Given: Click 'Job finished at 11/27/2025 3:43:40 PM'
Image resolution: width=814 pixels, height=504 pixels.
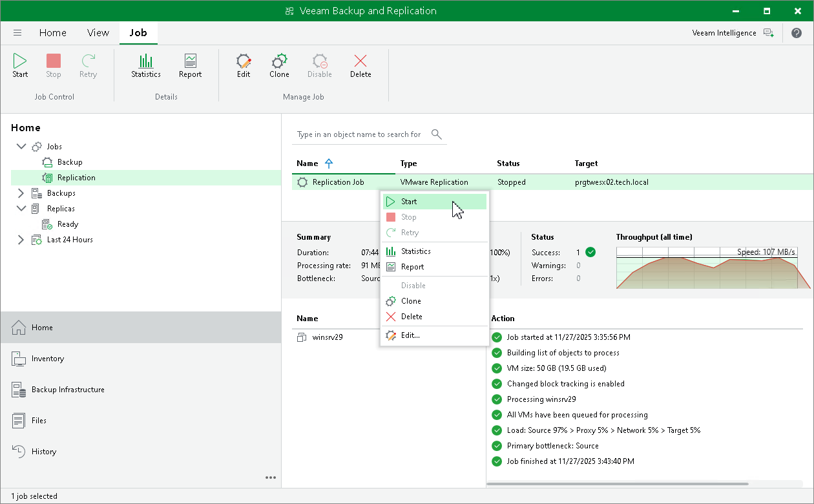Looking at the screenshot, I should [x=570, y=461].
